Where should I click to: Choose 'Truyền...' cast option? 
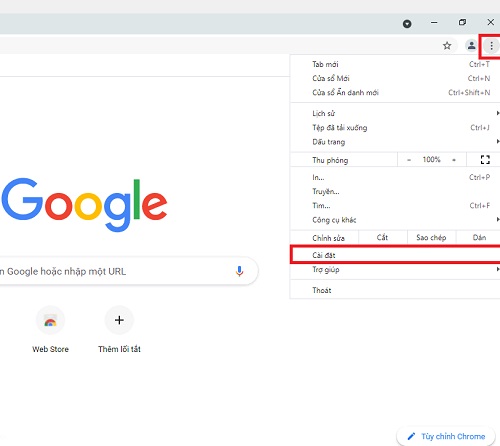(395, 191)
